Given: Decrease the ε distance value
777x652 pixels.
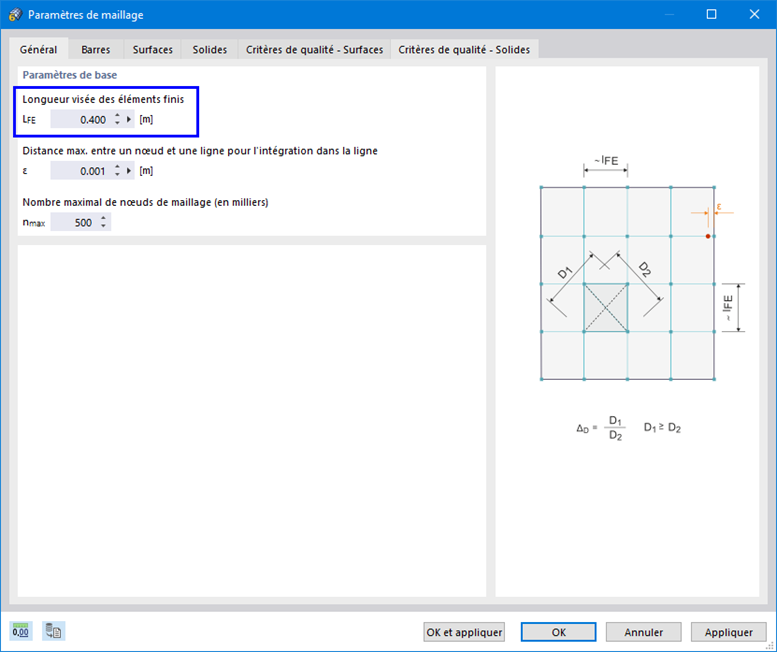Looking at the screenshot, I should [117, 174].
